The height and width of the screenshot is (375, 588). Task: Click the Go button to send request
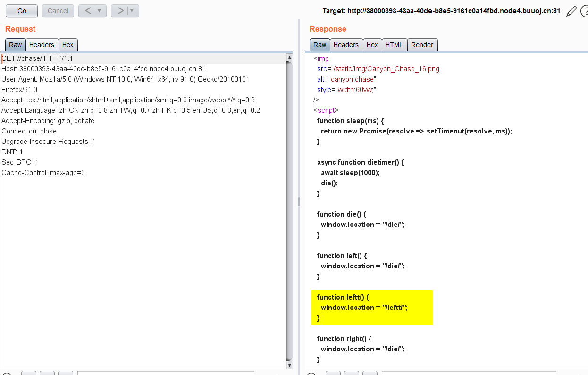tap(22, 11)
